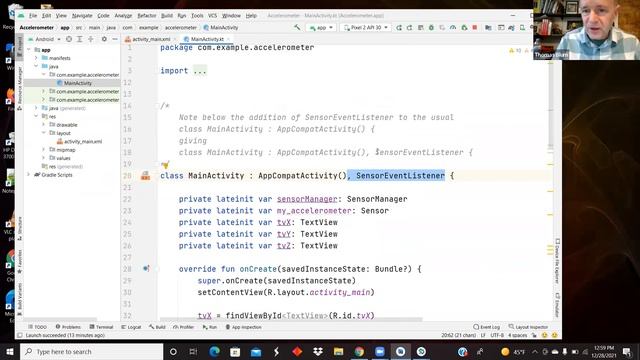Open the Logcat tool window
Image resolution: width=640 pixels, height=360 pixels.
(x=131, y=327)
